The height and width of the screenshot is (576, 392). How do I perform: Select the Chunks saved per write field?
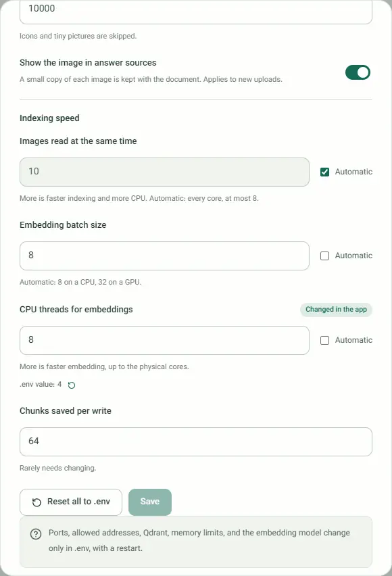tap(196, 441)
